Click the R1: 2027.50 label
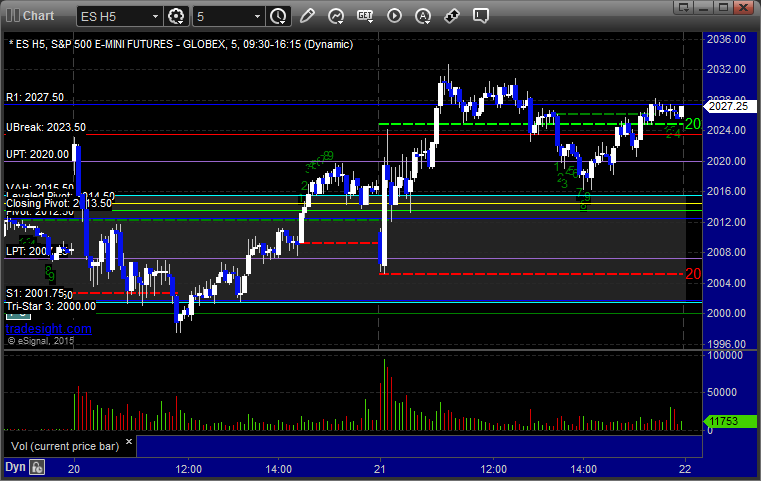 pyautogui.click(x=34, y=97)
